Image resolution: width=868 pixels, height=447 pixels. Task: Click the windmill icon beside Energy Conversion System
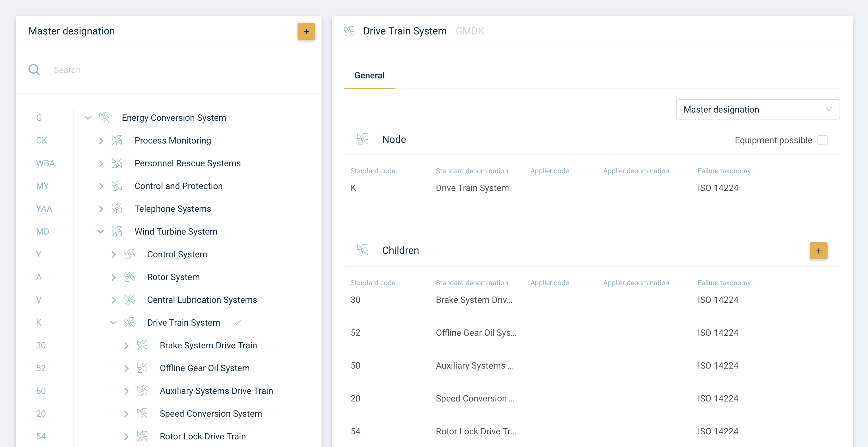tap(104, 117)
